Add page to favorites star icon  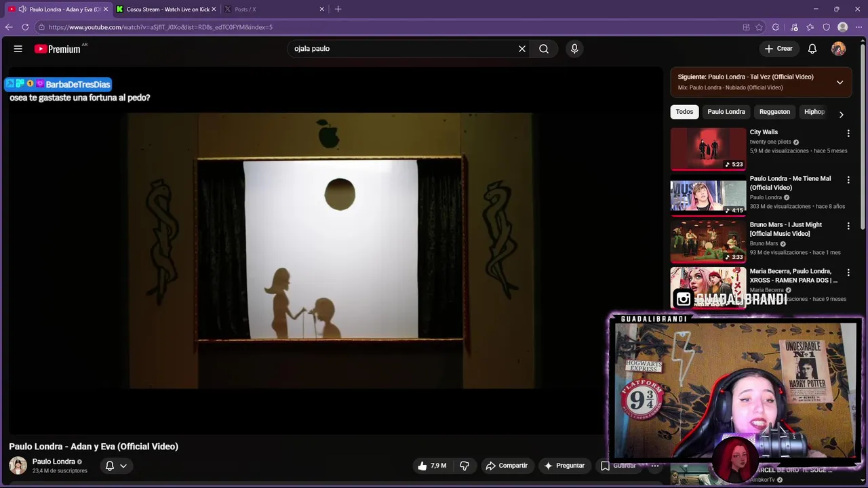759,27
